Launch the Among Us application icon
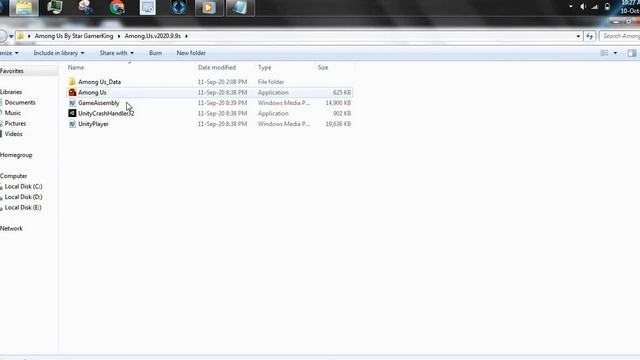Image resolution: width=640 pixels, height=360 pixels. coord(72,92)
